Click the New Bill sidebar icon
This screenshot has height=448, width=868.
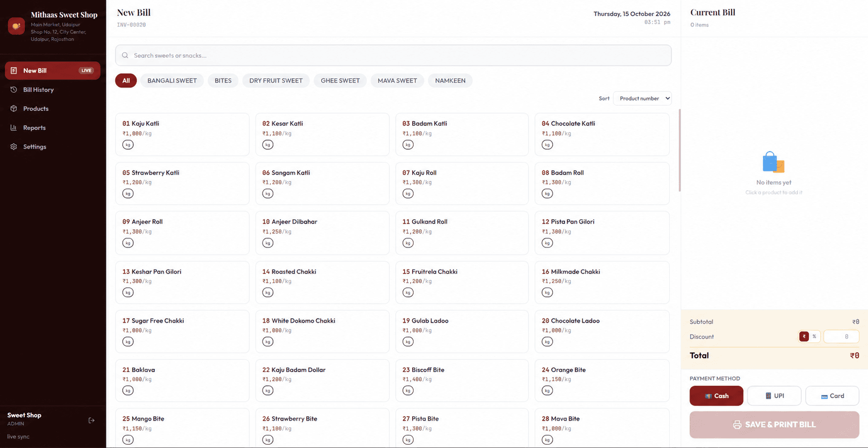pos(14,71)
